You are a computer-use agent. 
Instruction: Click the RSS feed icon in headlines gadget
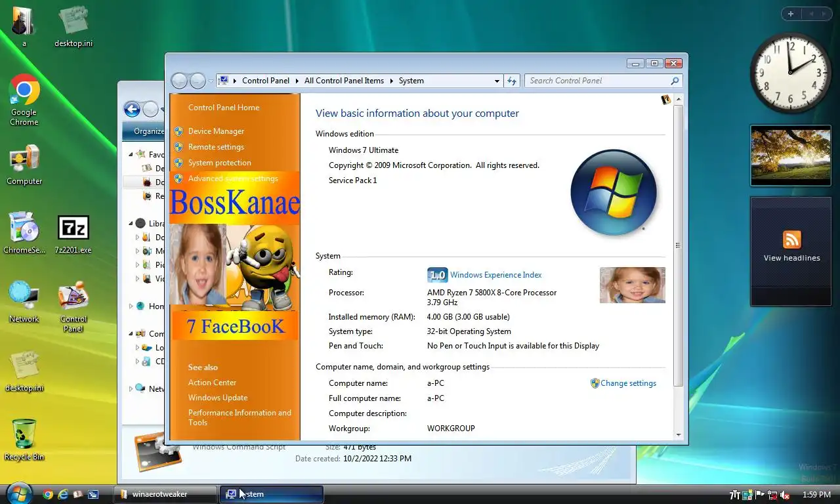pos(791,239)
